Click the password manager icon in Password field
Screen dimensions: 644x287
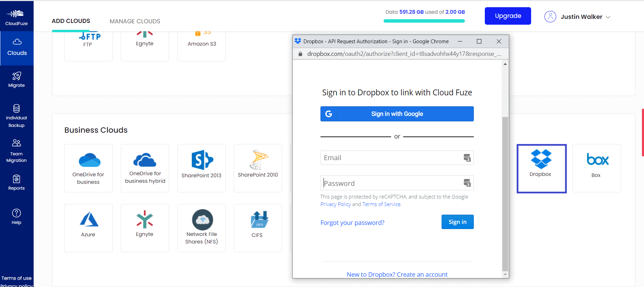(467, 183)
